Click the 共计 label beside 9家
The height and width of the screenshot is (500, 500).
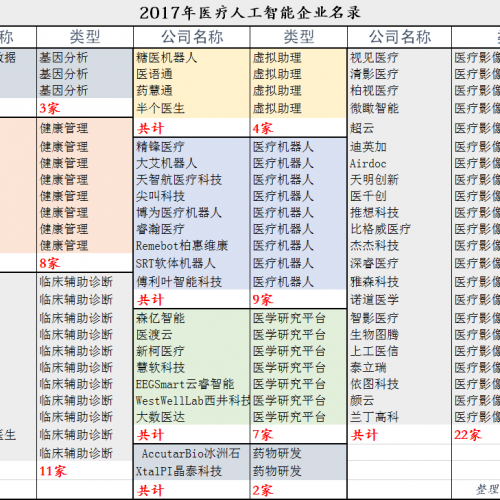pyautogui.click(x=150, y=300)
